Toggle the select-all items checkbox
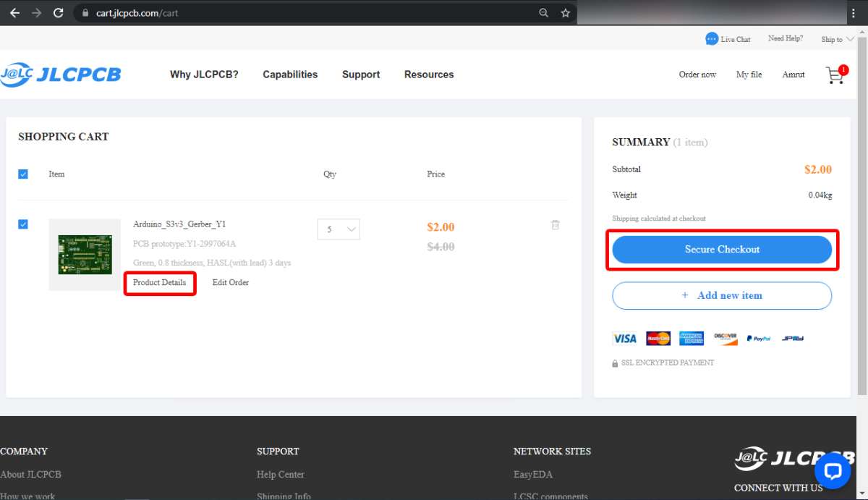Image resolution: width=868 pixels, height=500 pixels. click(x=23, y=174)
